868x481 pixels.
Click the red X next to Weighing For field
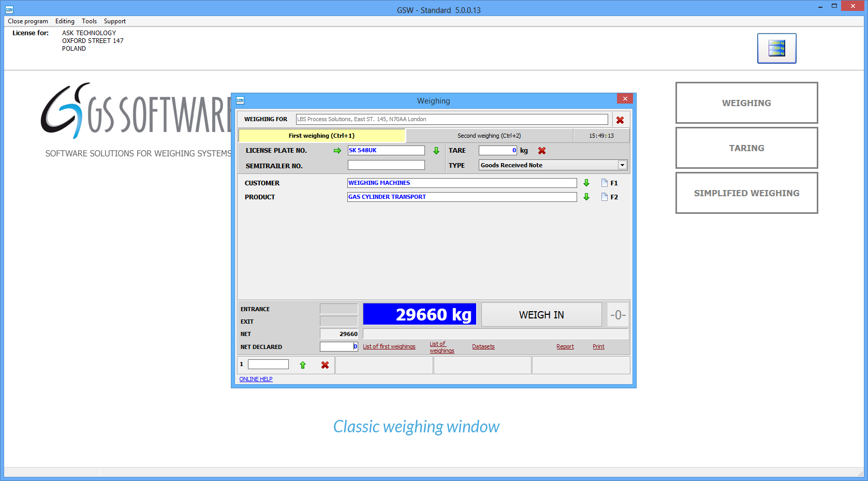[620, 120]
